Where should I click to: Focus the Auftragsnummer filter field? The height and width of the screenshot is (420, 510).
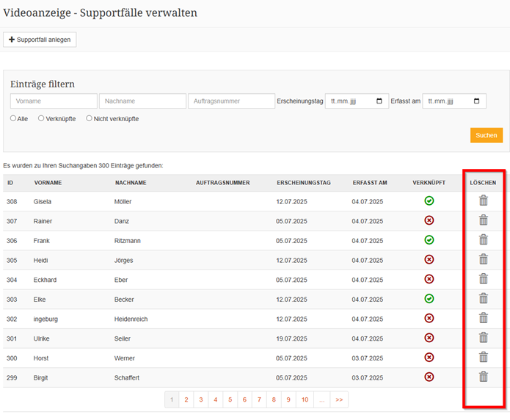pyautogui.click(x=231, y=101)
